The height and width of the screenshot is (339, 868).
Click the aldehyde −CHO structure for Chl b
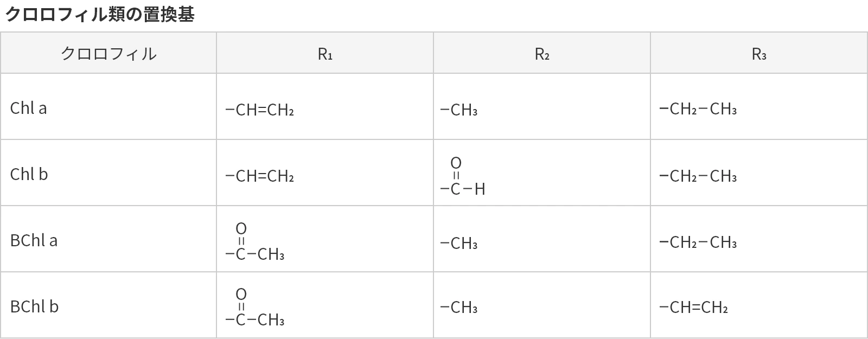click(462, 177)
